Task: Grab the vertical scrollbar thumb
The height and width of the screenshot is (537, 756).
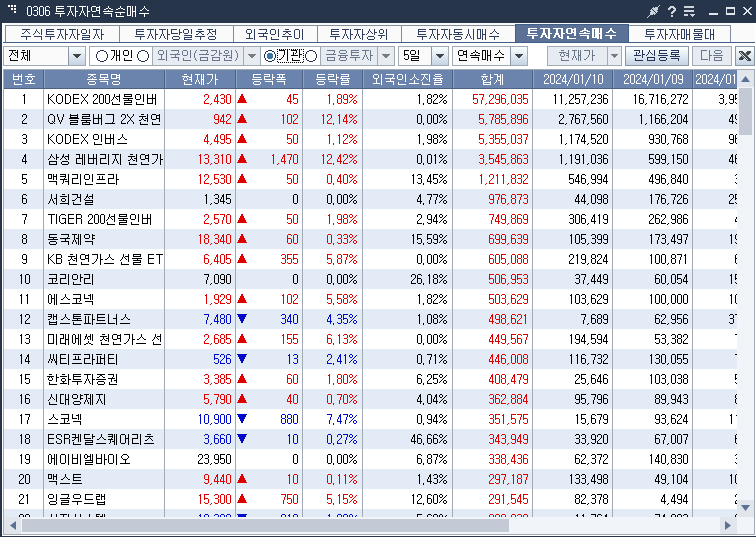Action: (x=745, y=111)
